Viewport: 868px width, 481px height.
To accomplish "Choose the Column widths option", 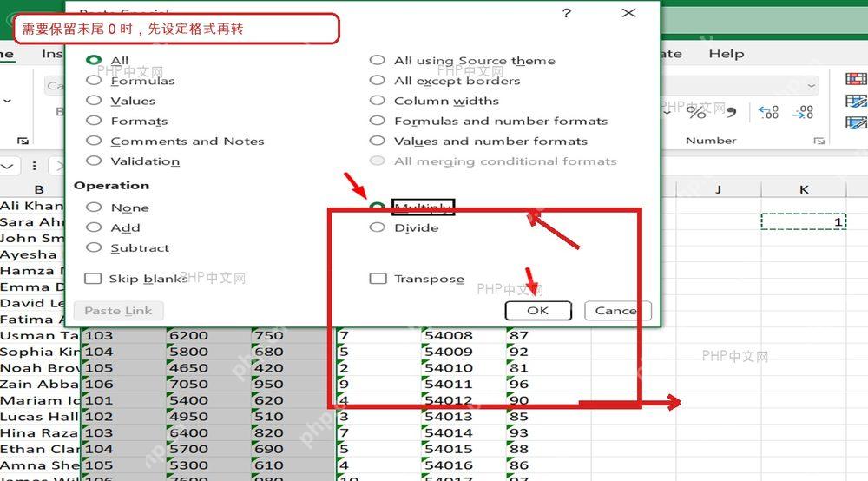I will tap(377, 100).
